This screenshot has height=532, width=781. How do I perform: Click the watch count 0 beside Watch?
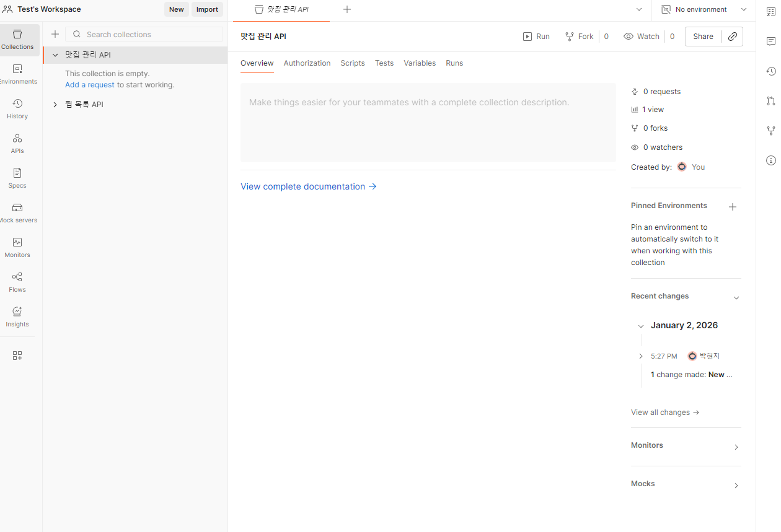(x=672, y=37)
